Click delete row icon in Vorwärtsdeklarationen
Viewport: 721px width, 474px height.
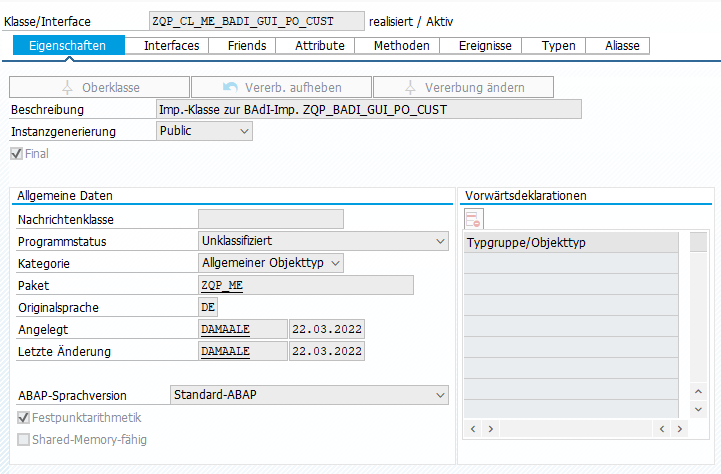[x=473, y=218]
